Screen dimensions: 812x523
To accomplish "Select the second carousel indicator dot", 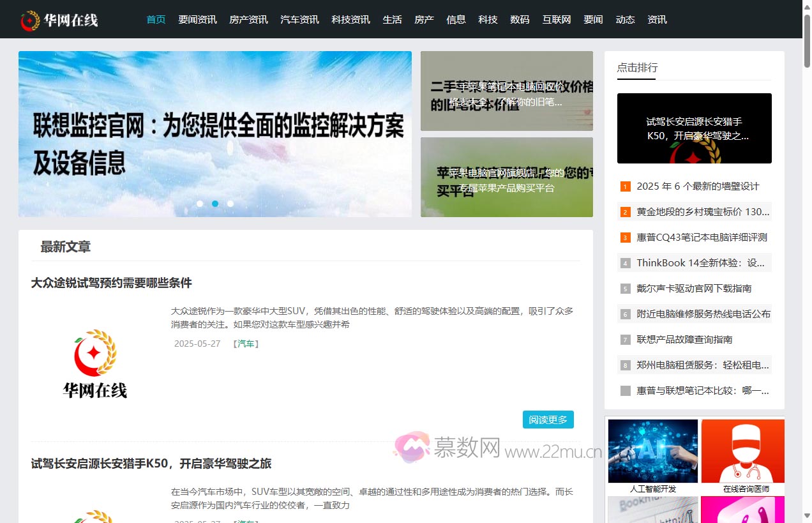I will [x=215, y=203].
